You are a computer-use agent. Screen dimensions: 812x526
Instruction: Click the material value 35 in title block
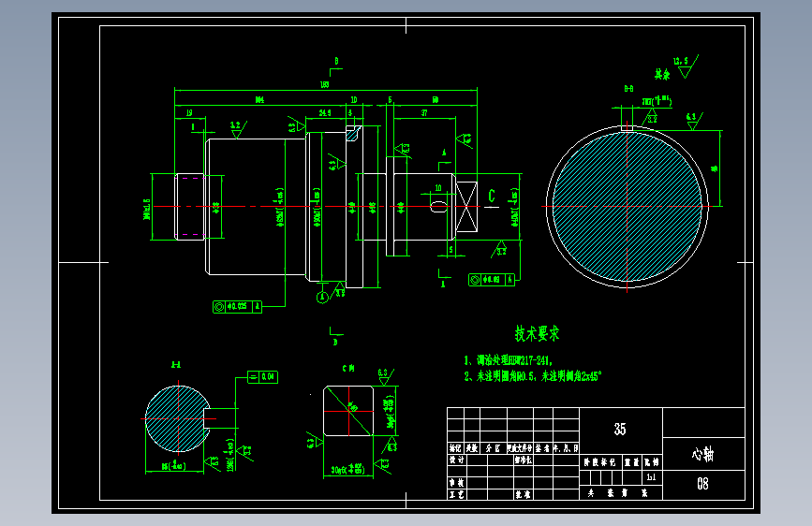620,430
